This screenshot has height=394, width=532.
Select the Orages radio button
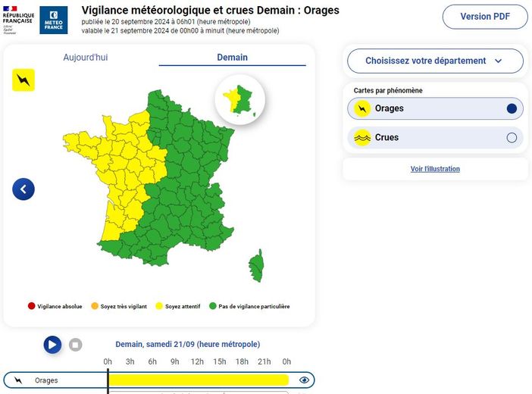(512, 108)
